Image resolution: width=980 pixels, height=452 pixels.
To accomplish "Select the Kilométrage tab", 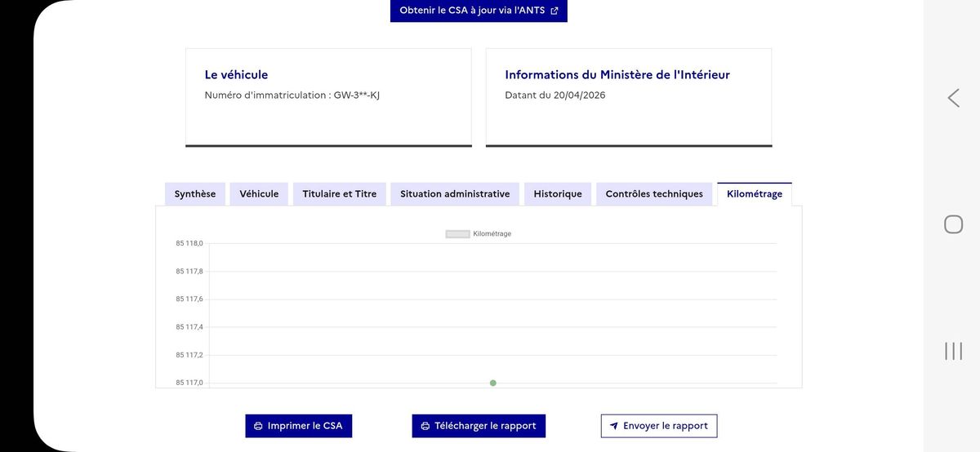I will coord(755,194).
